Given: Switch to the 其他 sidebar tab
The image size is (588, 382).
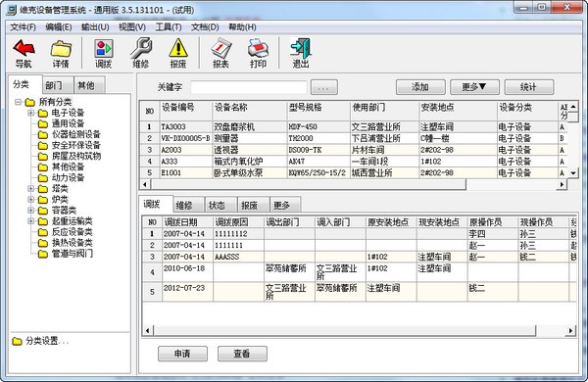Looking at the screenshot, I should pyautogui.click(x=89, y=85).
